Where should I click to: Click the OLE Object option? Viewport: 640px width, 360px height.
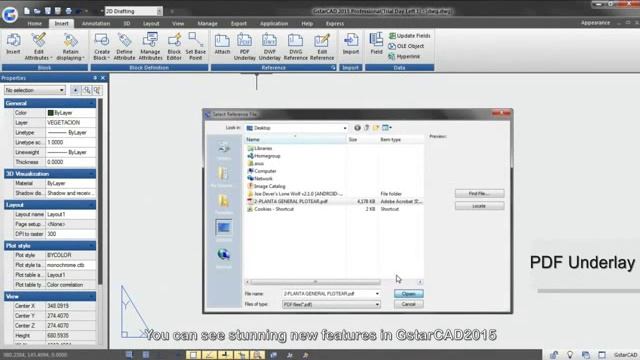[x=406, y=46]
